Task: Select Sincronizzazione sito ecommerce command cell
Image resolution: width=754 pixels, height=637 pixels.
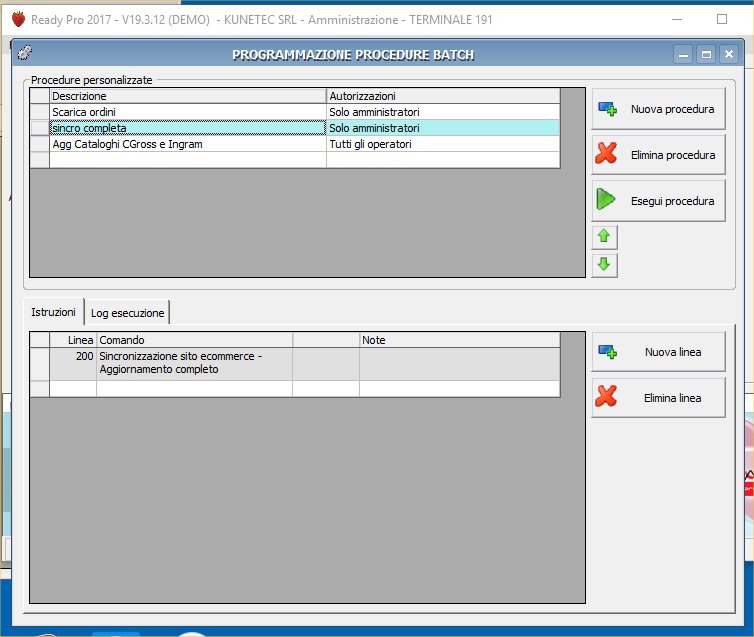Action: coord(194,364)
